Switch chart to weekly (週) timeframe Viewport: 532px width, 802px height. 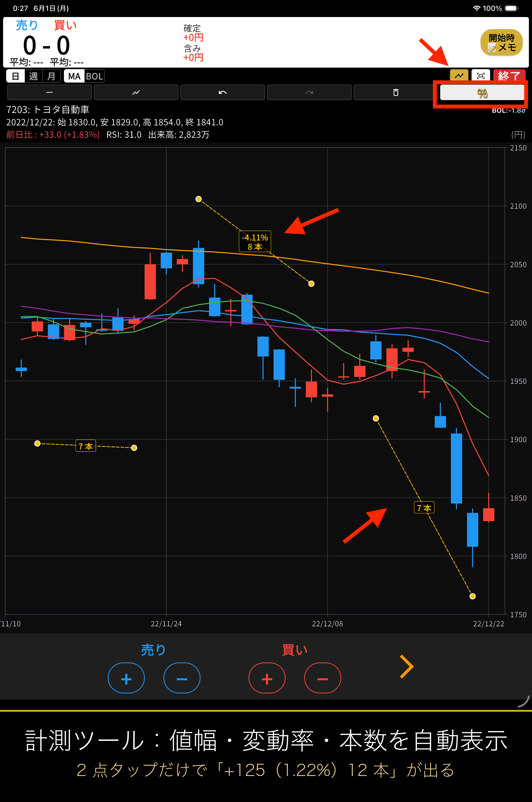pyautogui.click(x=33, y=76)
